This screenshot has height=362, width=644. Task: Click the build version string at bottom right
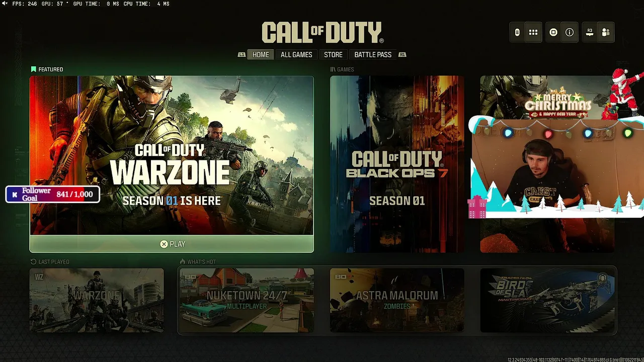click(x=575, y=359)
